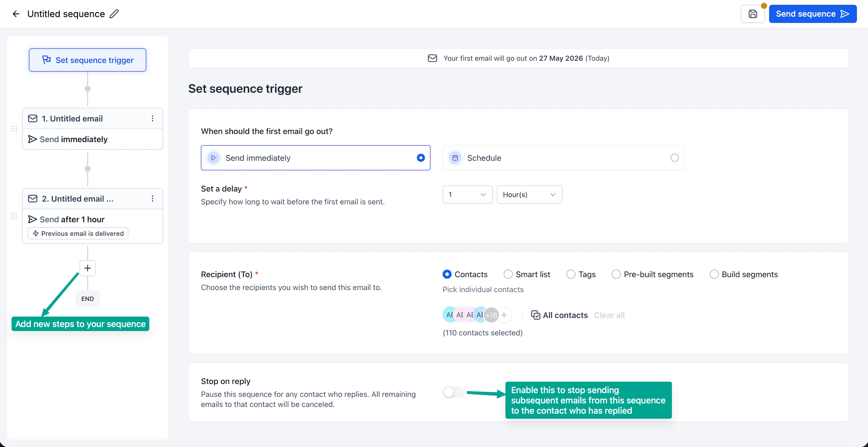The image size is (868, 447).
Task: Click the END marker
Action: [88, 299]
